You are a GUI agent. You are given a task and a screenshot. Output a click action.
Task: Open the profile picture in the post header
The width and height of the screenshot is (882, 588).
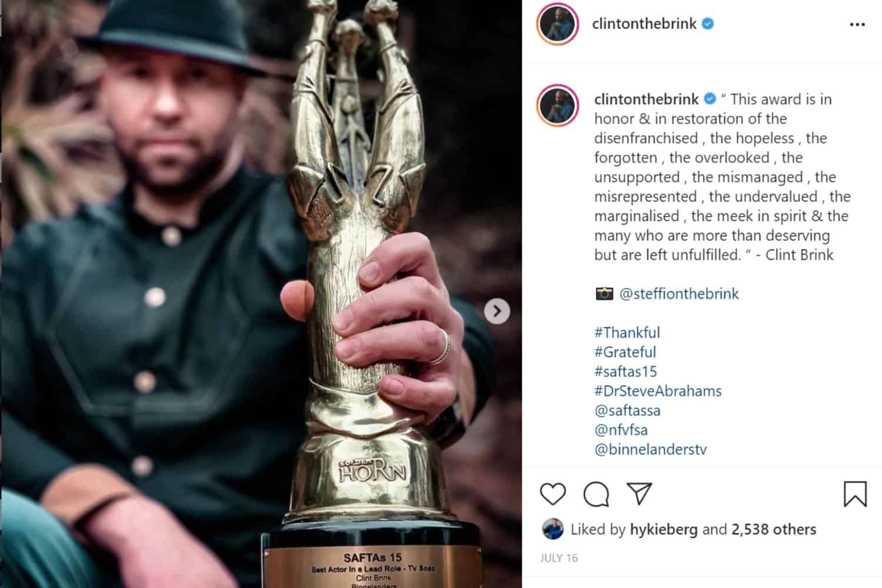coord(557,24)
